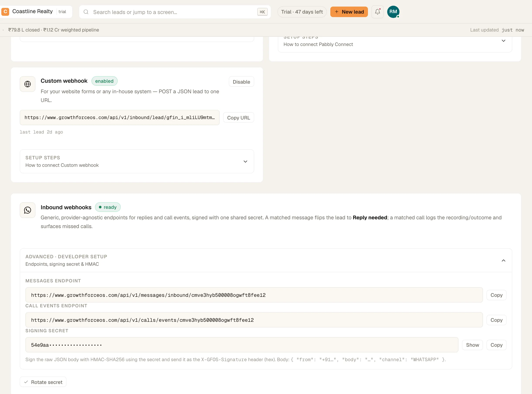Screen dimensions: 532x394
Task: Click the custom webhook URL field
Action: click(119, 118)
